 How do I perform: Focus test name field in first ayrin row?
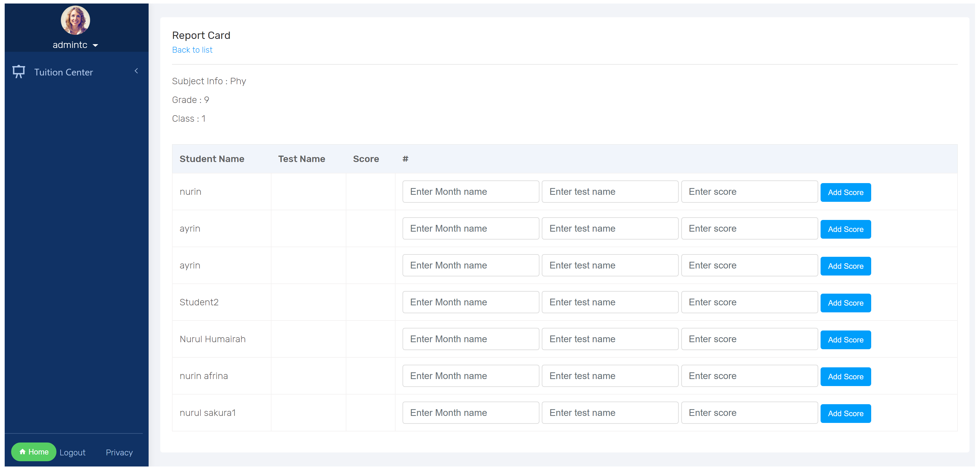(x=610, y=228)
